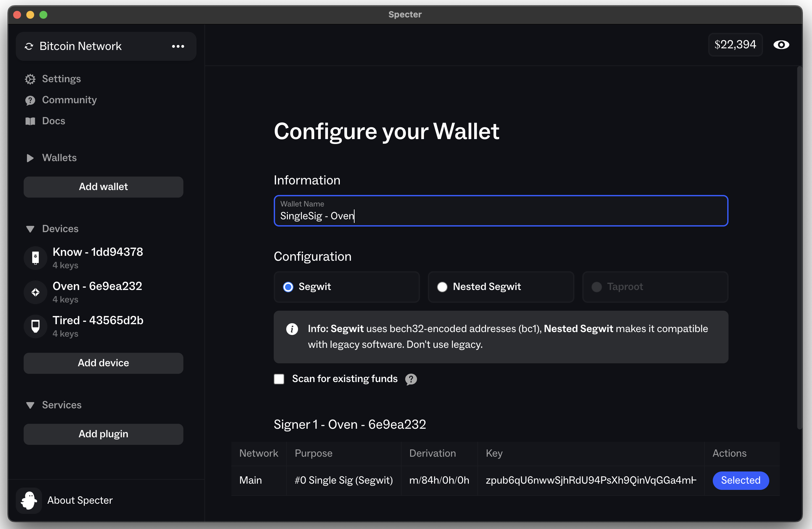812x529 pixels.
Task: Enable the Scan for existing funds checkbox
Action: 279,379
